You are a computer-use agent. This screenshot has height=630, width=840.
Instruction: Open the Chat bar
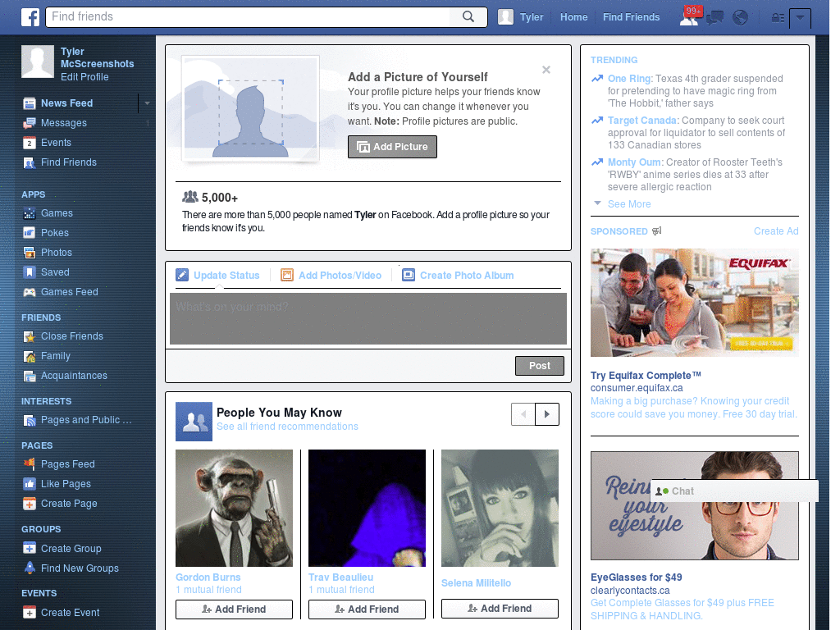point(734,491)
